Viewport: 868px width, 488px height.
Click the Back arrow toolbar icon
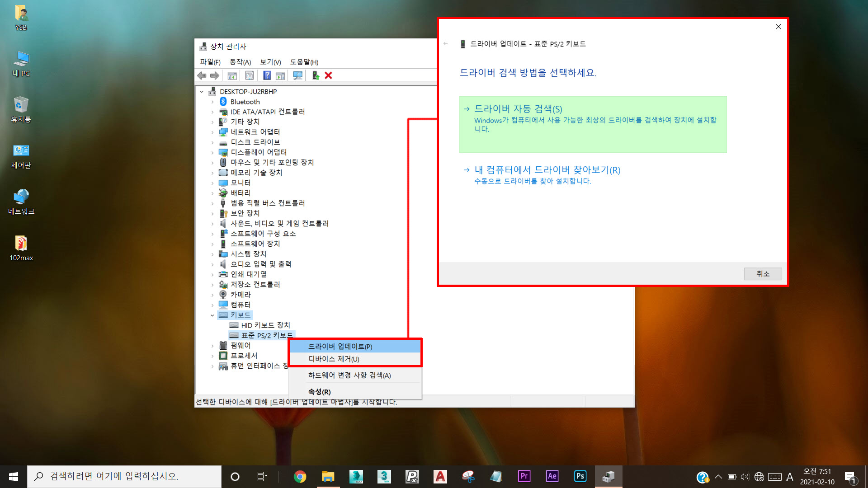pos(202,75)
